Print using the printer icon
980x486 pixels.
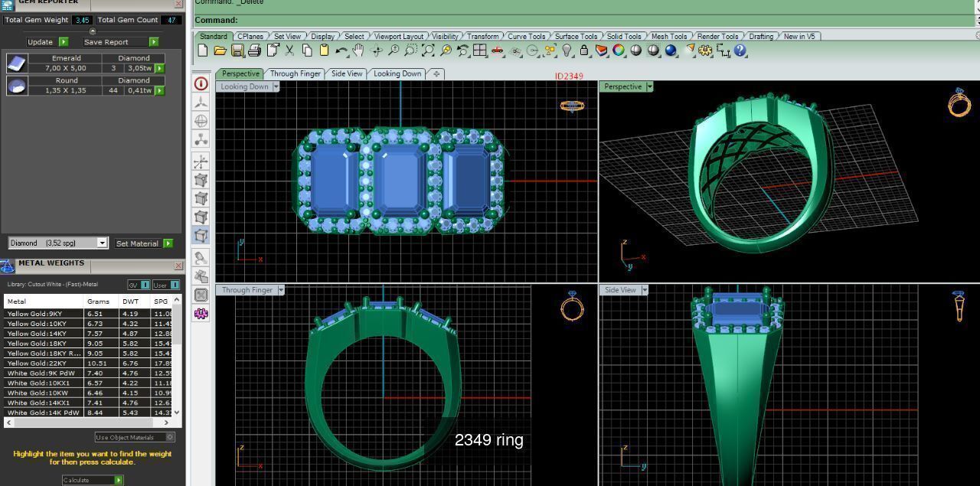point(254,51)
